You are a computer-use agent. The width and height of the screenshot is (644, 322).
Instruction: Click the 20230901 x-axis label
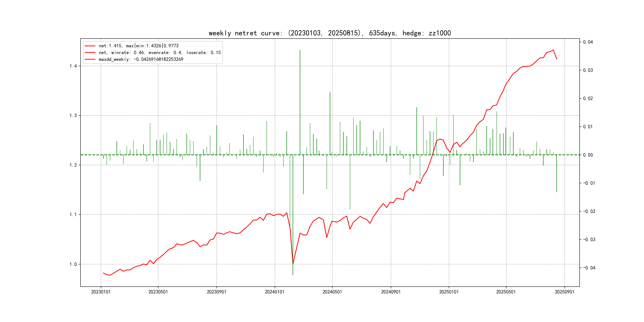(x=216, y=292)
